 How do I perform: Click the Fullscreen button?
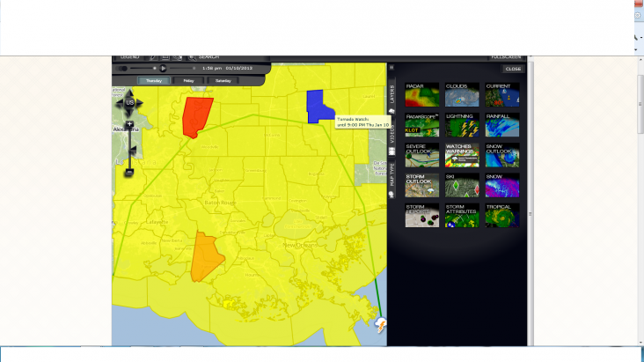508,57
